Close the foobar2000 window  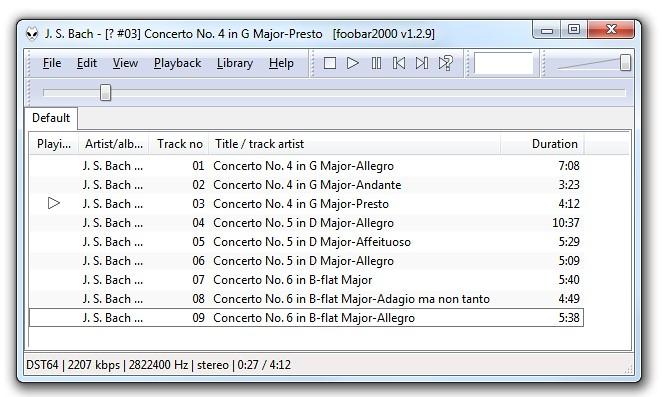[x=611, y=30]
